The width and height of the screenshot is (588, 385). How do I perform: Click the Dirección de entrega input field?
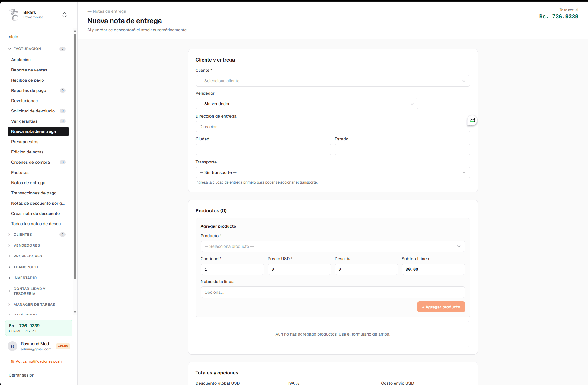coord(333,127)
